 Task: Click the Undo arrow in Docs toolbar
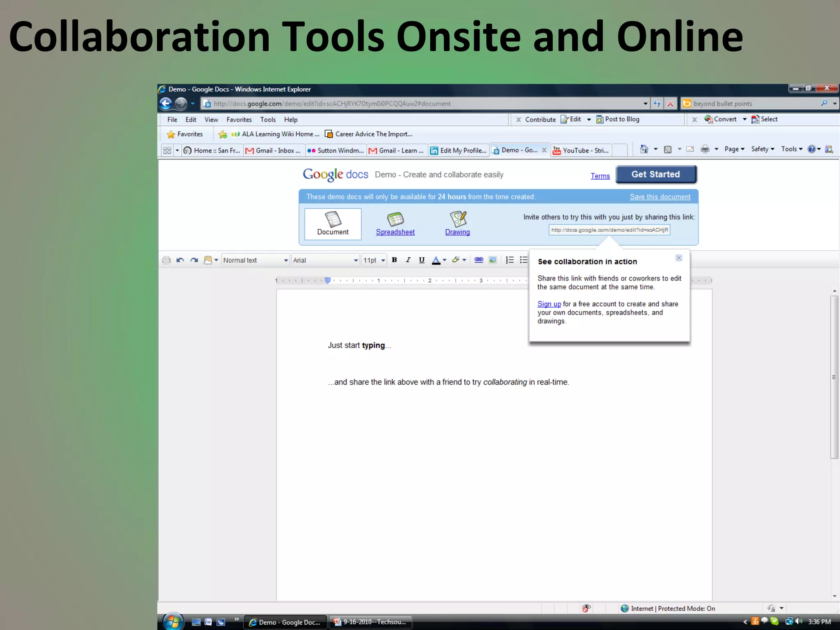(180, 260)
